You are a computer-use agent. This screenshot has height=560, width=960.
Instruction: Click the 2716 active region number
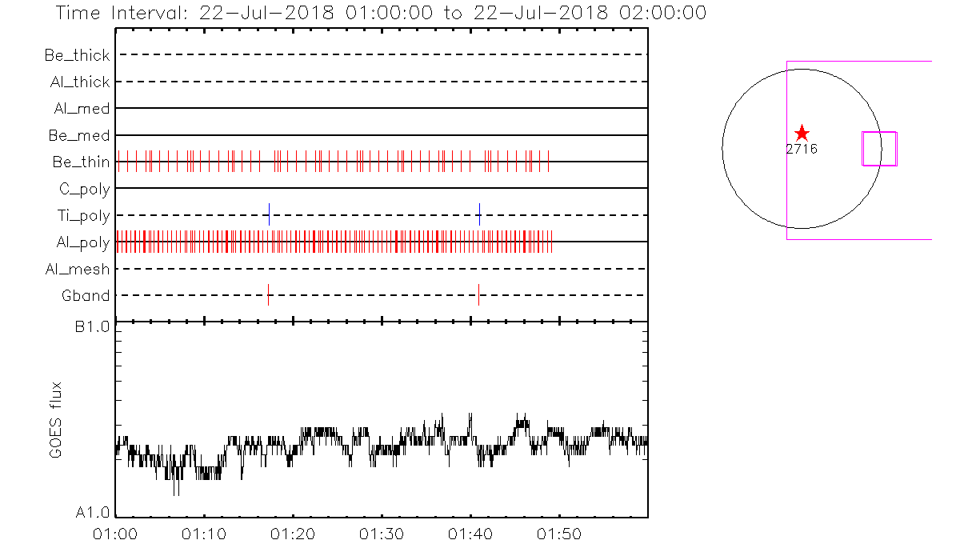(802, 149)
